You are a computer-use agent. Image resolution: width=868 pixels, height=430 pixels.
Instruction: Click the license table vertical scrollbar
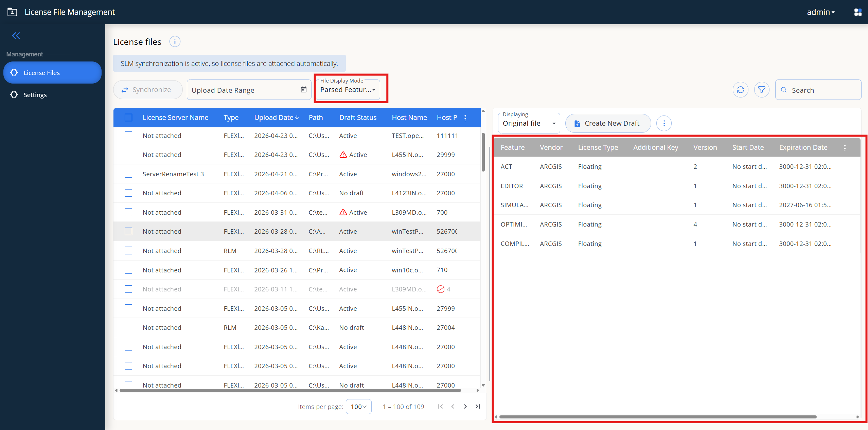click(x=483, y=152)
